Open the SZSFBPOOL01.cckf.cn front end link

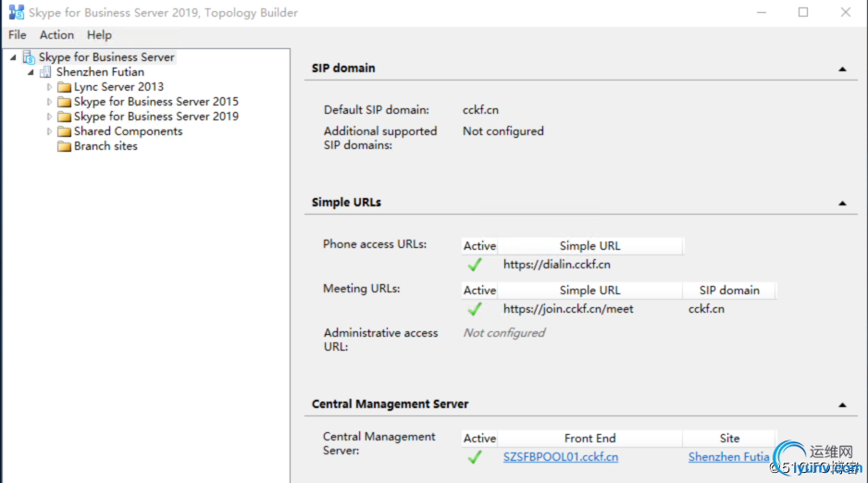coord(560,457)
